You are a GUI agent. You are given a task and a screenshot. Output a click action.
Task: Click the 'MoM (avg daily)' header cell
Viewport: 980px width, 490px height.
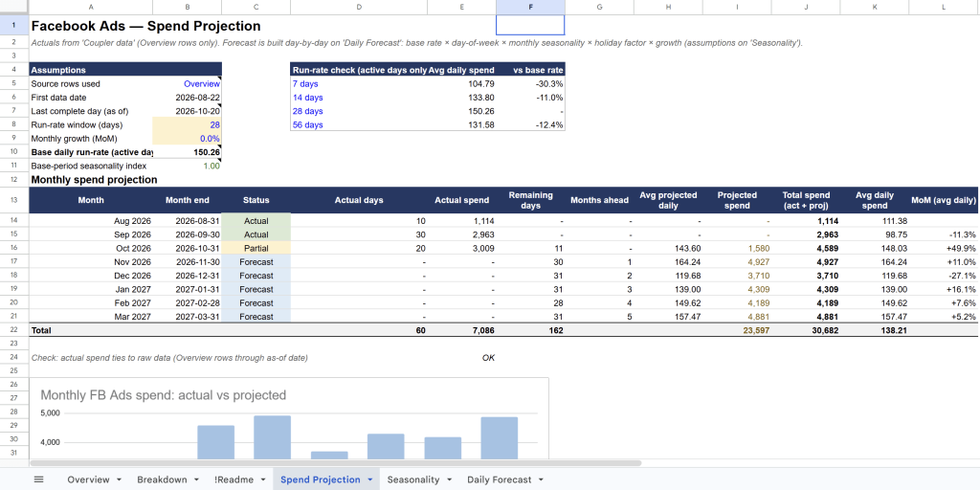943,200
